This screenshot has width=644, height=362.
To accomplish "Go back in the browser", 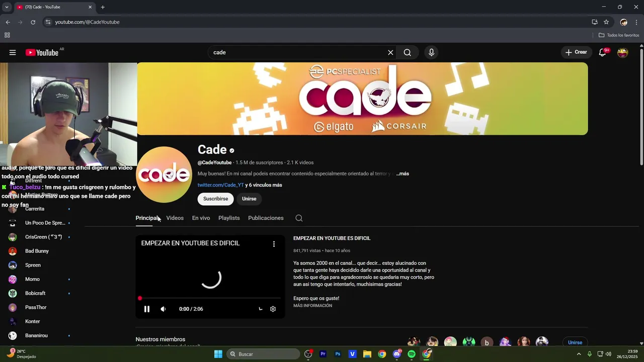I will click(8, 22).
